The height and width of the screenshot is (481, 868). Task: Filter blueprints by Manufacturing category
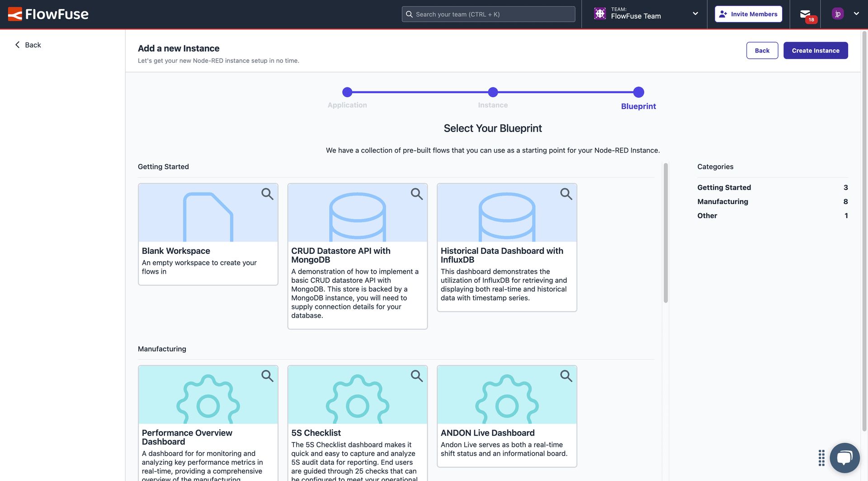722,201
